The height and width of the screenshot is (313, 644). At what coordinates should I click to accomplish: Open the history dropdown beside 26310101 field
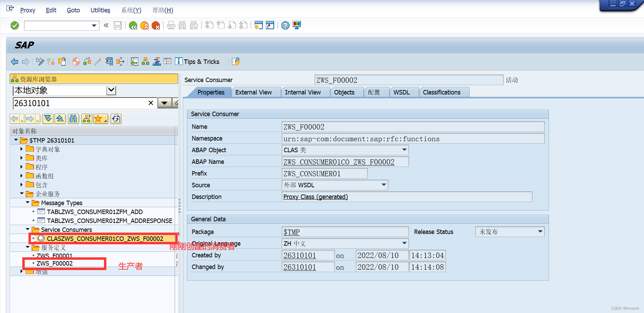coord(164,103)
